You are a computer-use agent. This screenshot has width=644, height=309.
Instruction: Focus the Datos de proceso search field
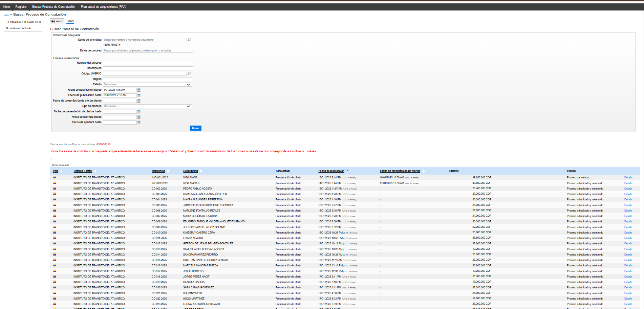(x=148, y=51)
